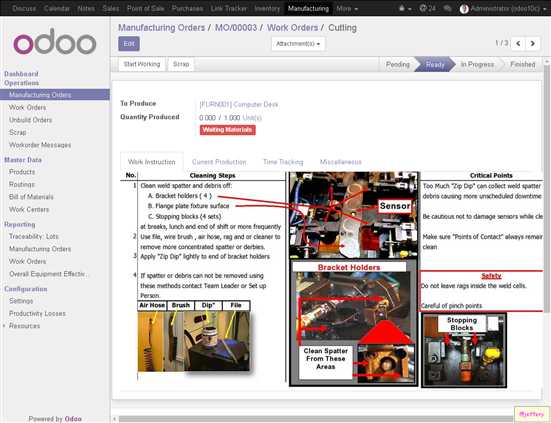Open Workorder Messages in sidebar
This screenshot has width=551, height=423.
pos(40,145)
